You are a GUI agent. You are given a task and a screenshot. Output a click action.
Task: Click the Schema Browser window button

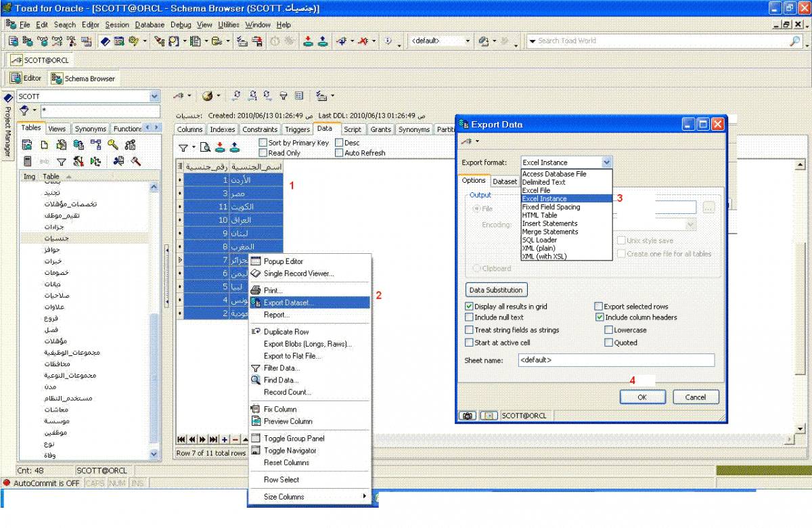tap(83, 79)
